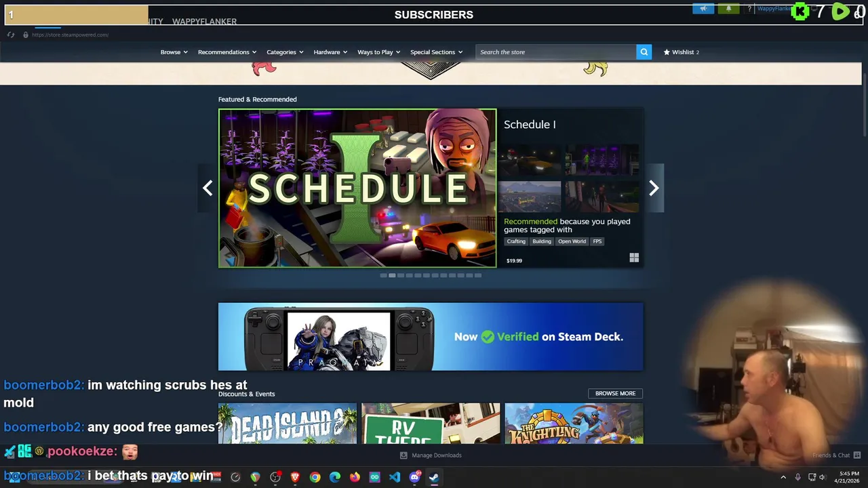Click the Featured & Recommended heading
This screenshot has width=868, height=488.
(257, 99)
